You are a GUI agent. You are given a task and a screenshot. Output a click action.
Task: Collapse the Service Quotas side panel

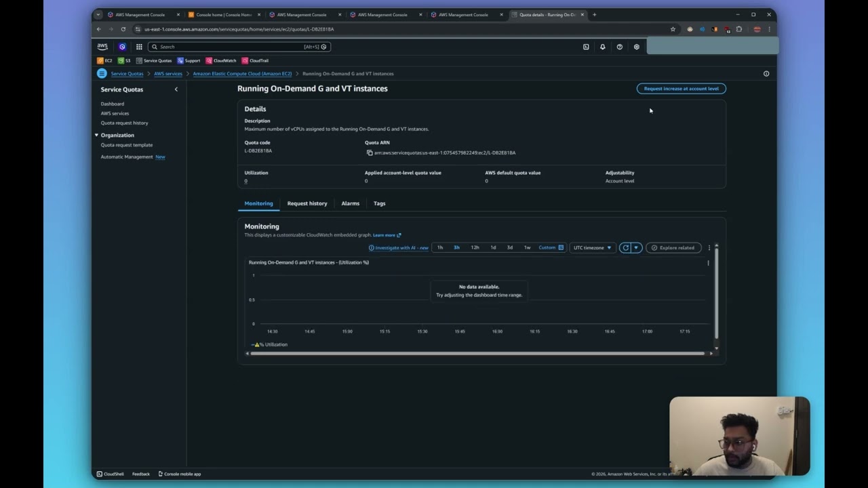[x=176, y=89]
